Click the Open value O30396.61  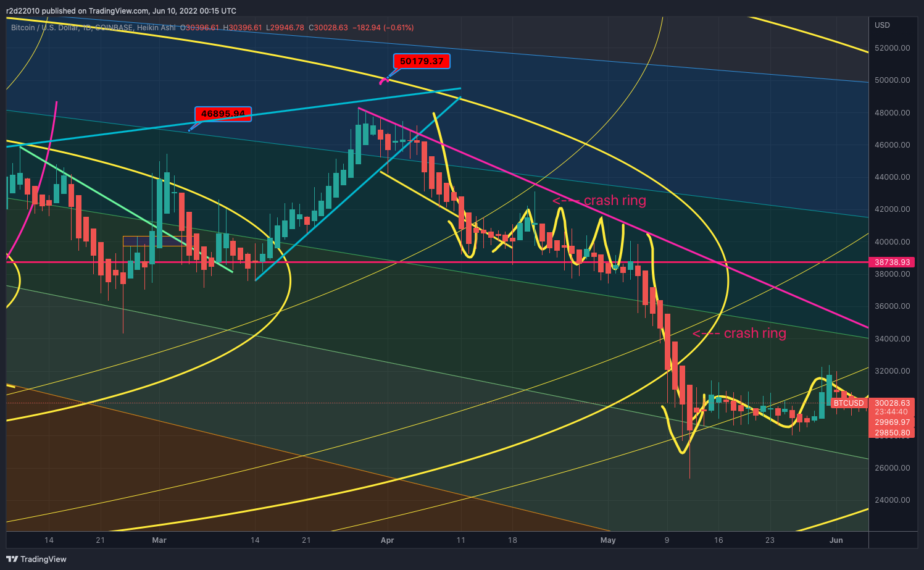(199, 28)
